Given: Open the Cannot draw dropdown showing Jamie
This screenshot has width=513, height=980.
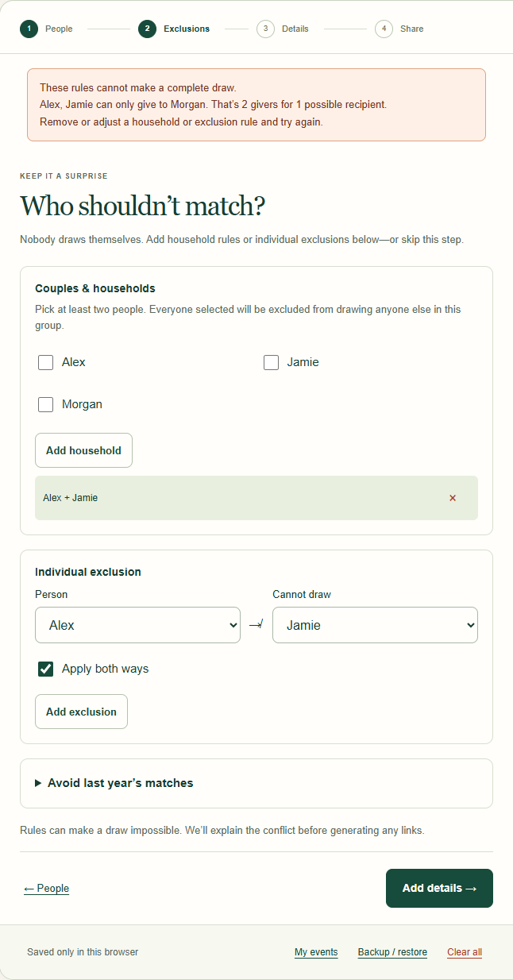Looking at the screenshot, I should [x=375, y=625].
